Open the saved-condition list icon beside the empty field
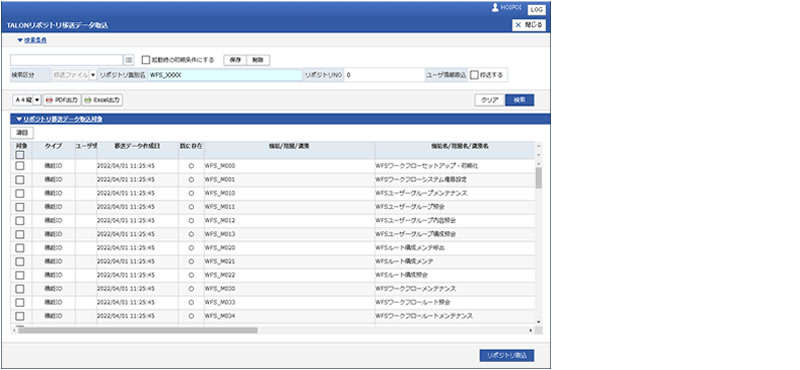This screenshot has height=370, width=800. (x=129, y=60)
